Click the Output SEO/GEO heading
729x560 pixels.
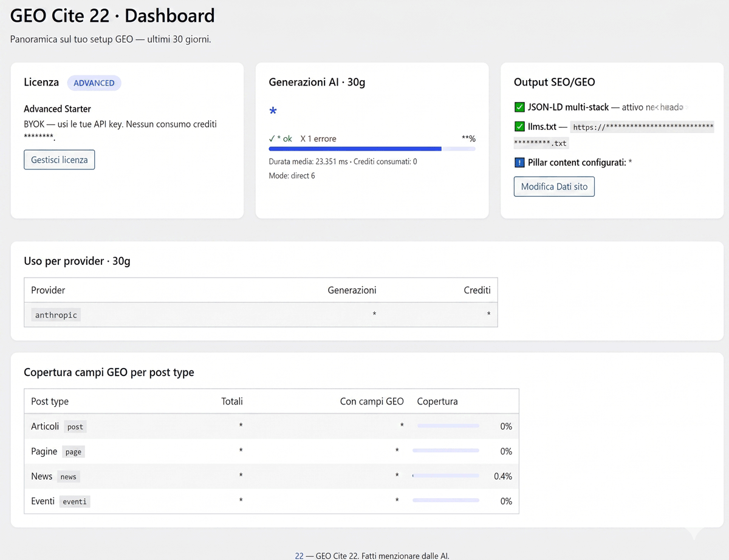pos(555,82)
